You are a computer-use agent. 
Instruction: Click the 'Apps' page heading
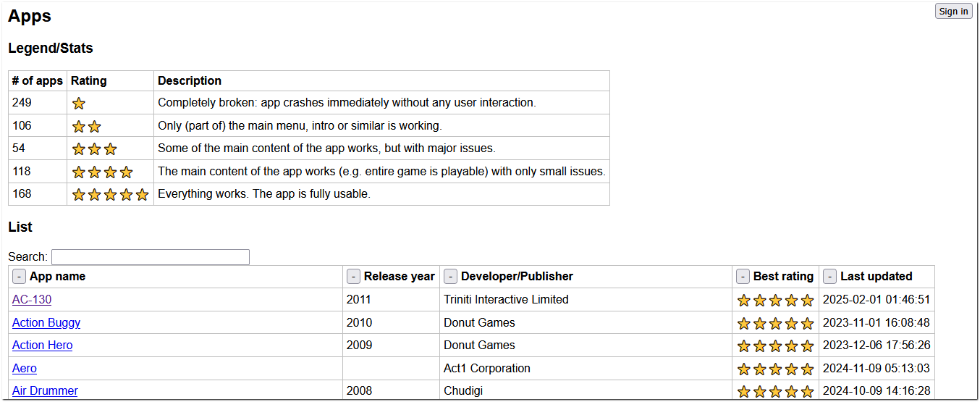click(x=30, y=17)
